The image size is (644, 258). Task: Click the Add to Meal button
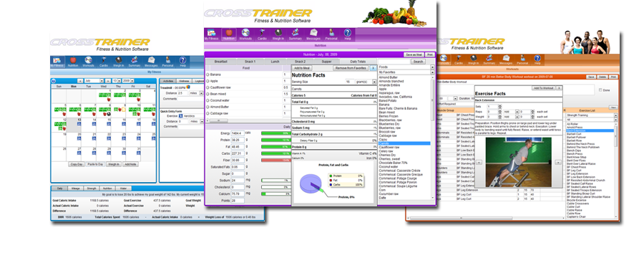[x=302, y=68]
